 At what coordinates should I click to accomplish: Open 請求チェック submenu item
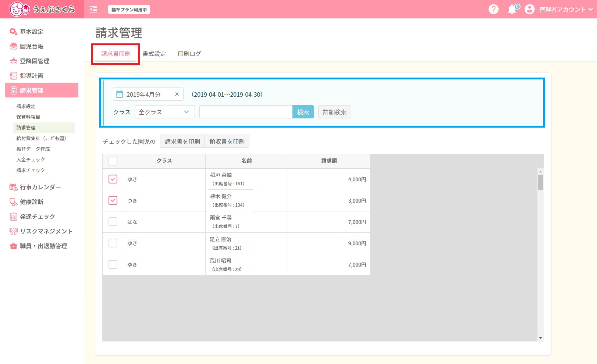click(31, 170)
